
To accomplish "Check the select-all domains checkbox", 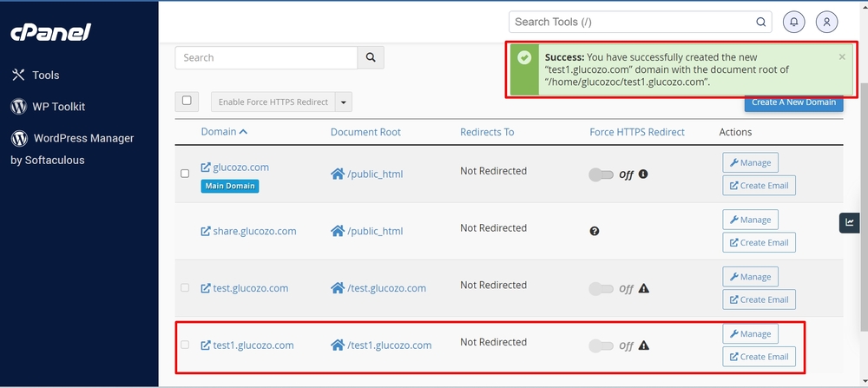I will 187,101.
